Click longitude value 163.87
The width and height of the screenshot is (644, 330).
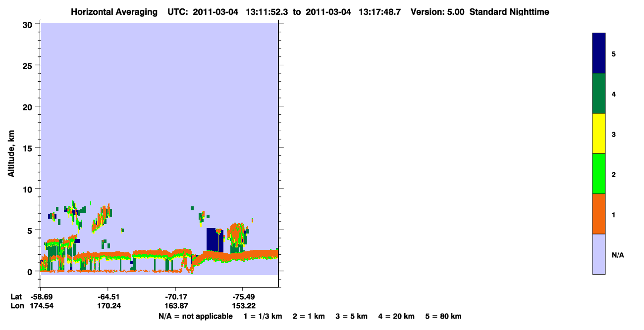click(176, 306)
